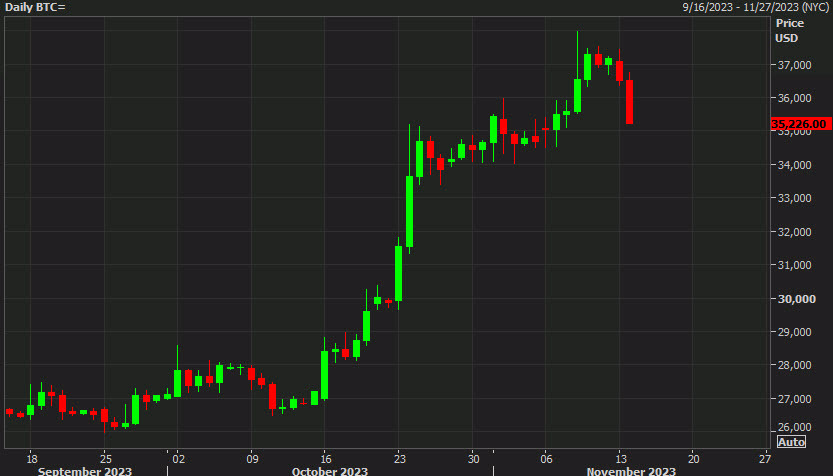The width and height of the screenshot is (833, 476).
Task: Click the red 35,226.00 last price tag
Action: point(801,124)
